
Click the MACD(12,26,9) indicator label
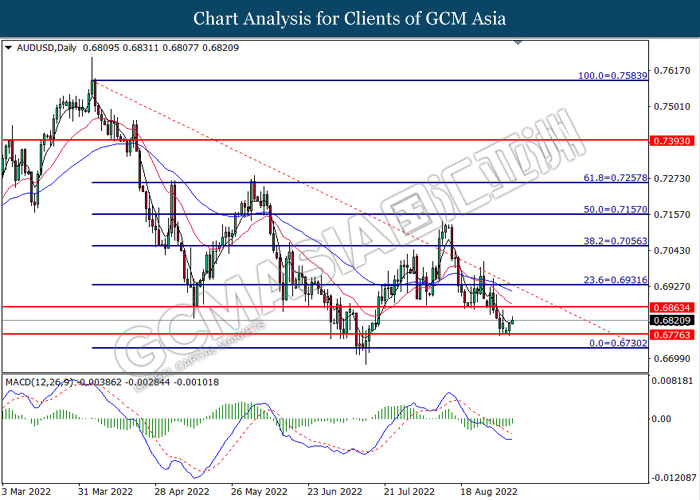[x=39, y=382]
